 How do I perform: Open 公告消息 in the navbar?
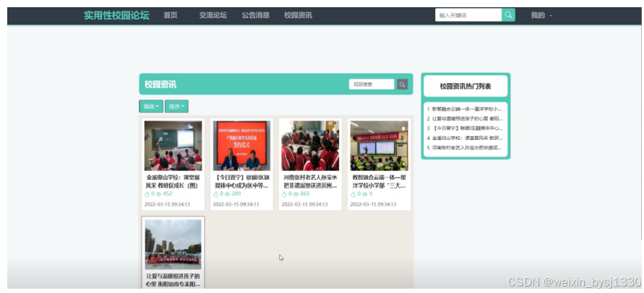click(x=255, y=16)
